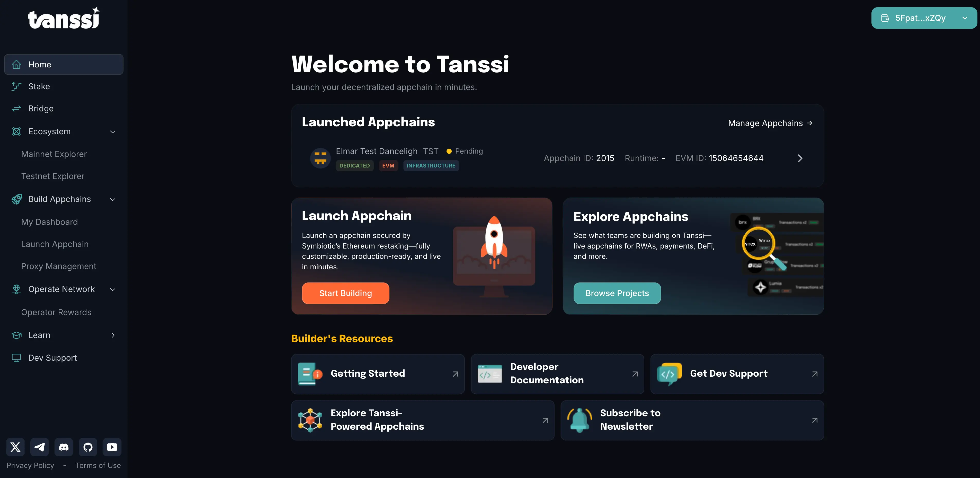Click the Ecosystem icon in sidebar

tap(16, 131)
